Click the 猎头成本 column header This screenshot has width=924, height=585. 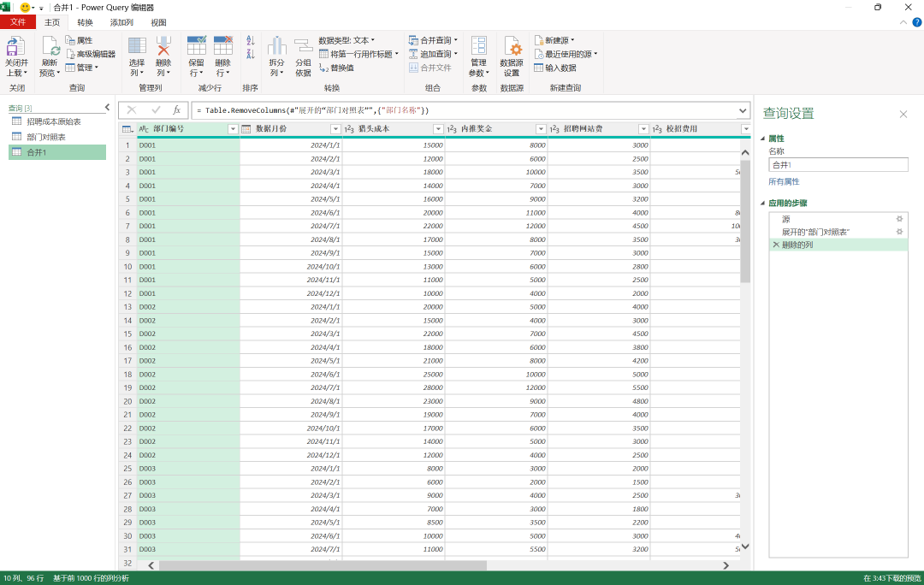point(393,129)
